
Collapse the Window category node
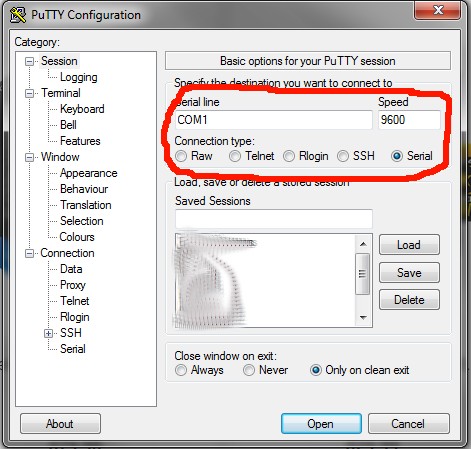tap(30, 157)
